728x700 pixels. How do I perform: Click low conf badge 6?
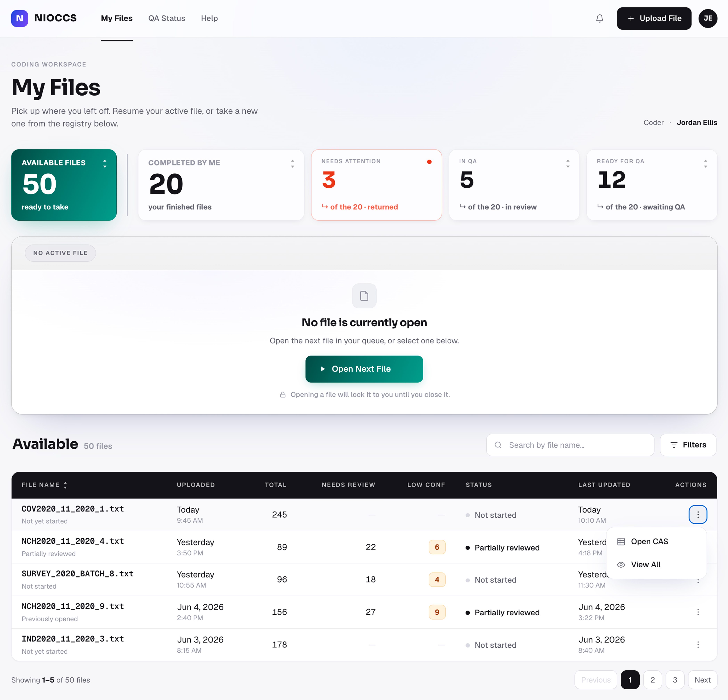coord(437,547)
